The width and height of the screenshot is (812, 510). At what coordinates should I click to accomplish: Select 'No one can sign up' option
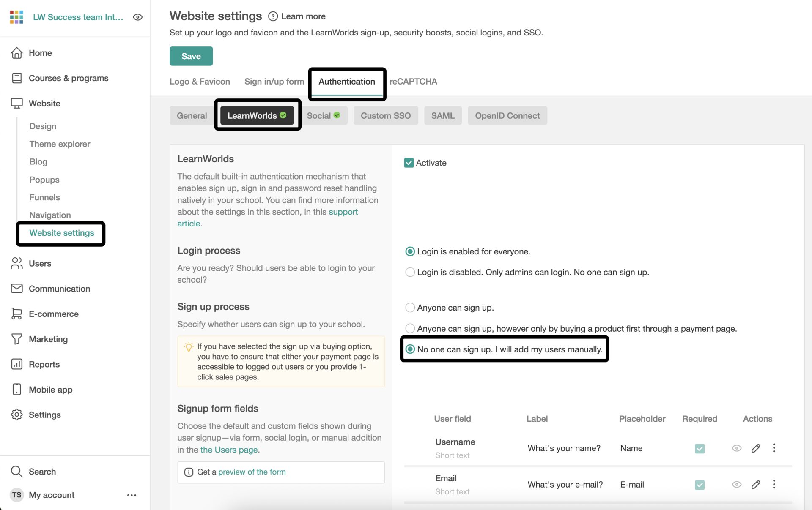coord(410,349)
